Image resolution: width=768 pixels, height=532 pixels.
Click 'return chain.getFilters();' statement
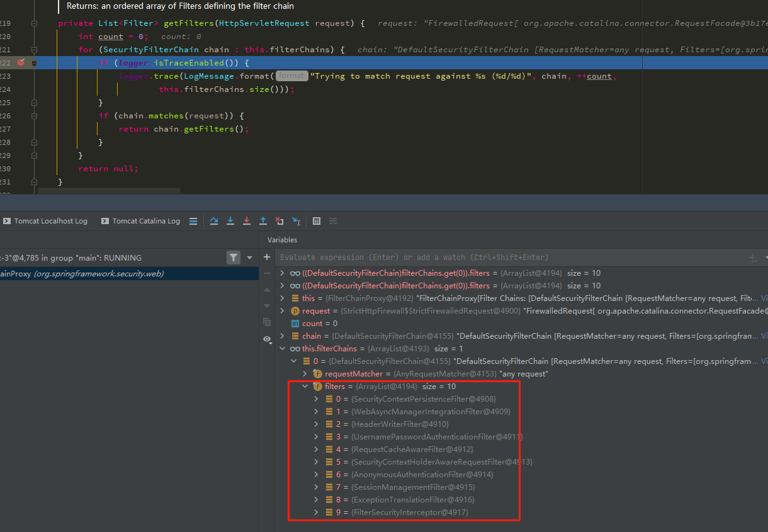pos(184,129)
